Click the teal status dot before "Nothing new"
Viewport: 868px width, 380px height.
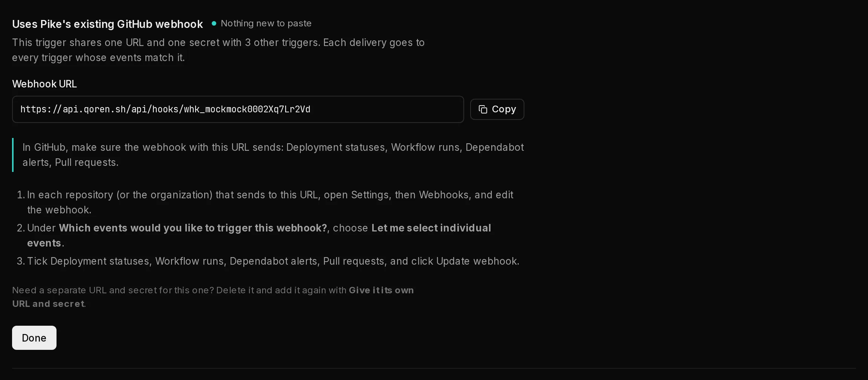coord(214,23)
